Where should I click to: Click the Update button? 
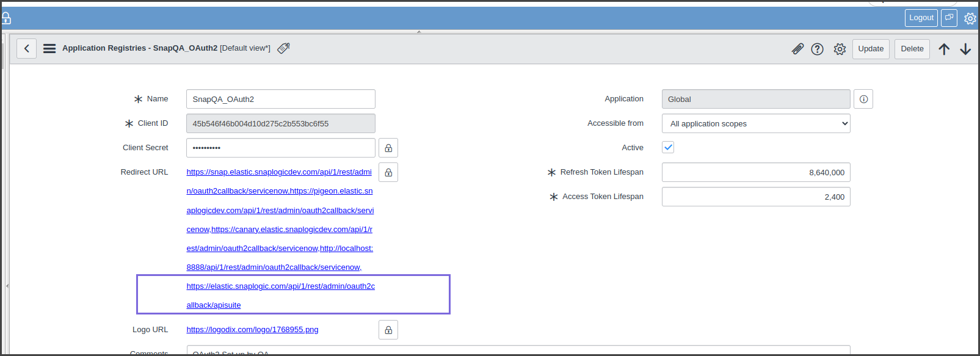(x=871, y=49)
